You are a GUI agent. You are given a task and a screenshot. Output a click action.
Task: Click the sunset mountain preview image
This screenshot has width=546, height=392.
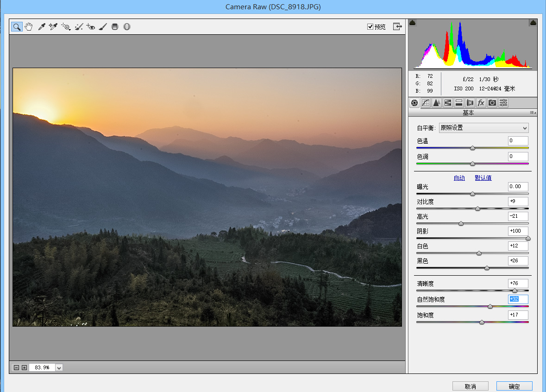tap(207, 197)
